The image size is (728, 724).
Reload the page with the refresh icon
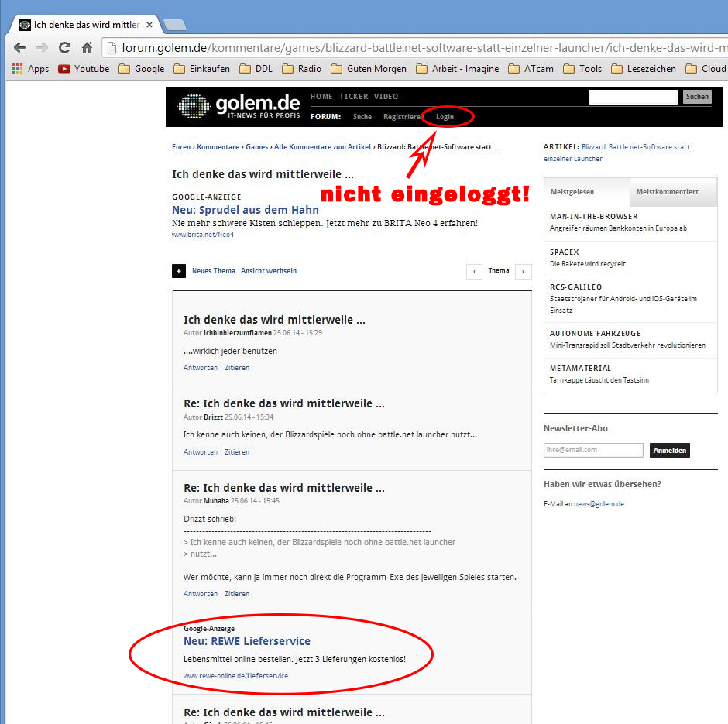(64, 47)
